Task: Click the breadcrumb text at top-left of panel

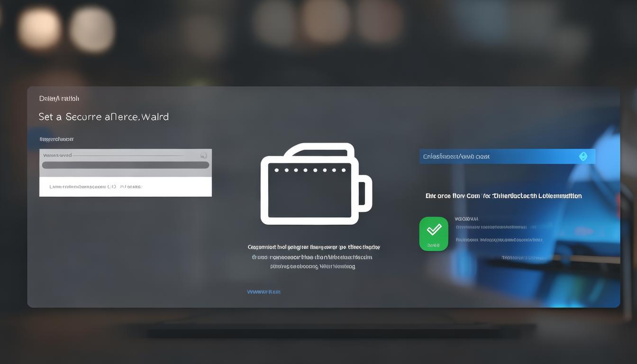Action: pos(59,99)
